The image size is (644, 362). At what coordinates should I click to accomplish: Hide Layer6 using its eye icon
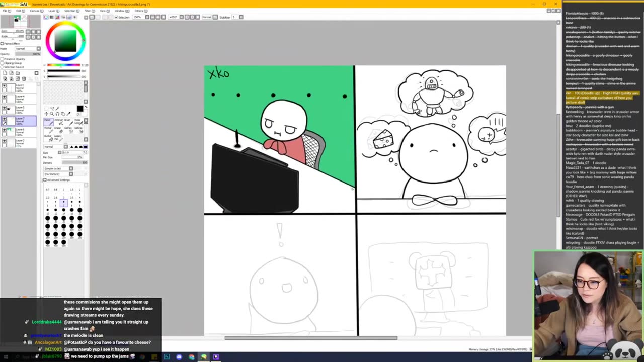5,129
